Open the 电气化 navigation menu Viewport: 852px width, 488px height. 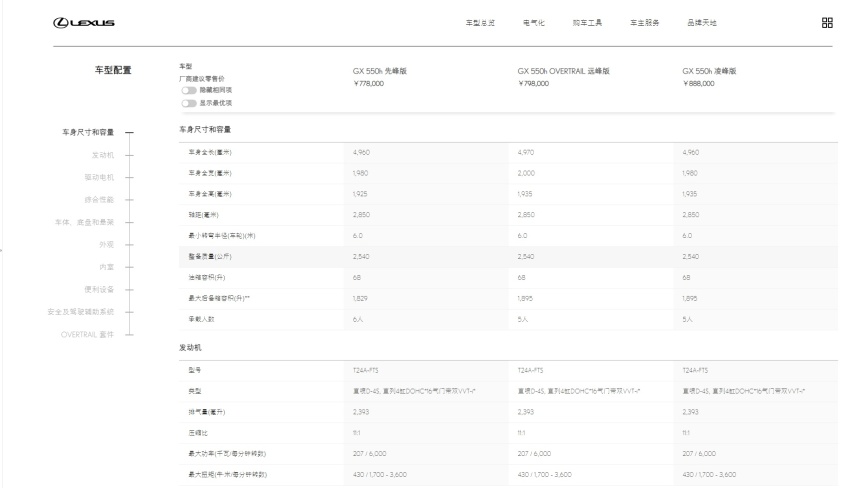(x=533, y=23)
